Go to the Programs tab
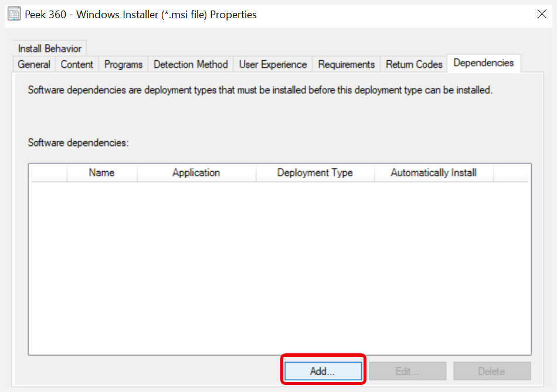 (123, 64)
